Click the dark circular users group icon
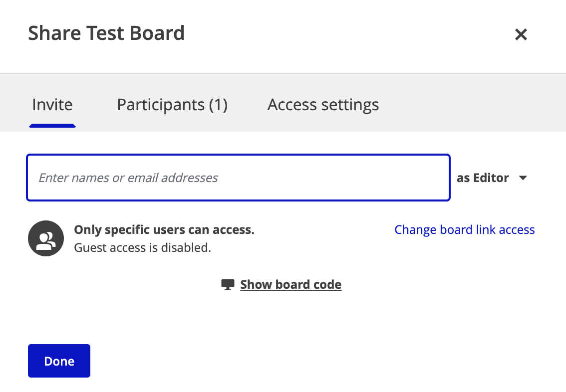This screenshot has width=566, height=392. pyautogui.click(x=46, y=238)
